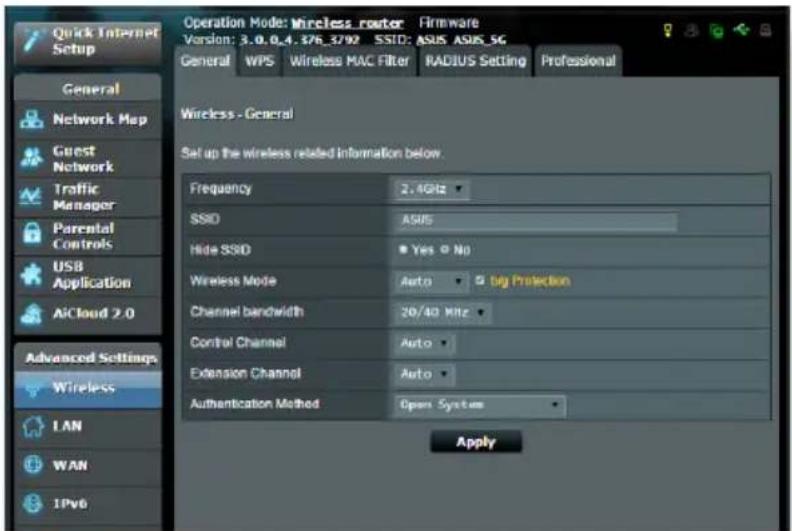Click the SSID input field

coord(535,220)
